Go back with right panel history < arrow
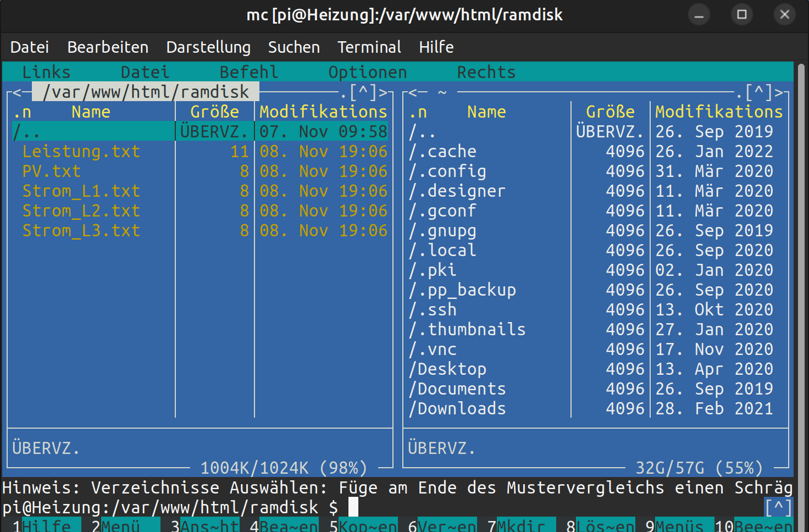The image size is (809, 532). click(412, 92)
